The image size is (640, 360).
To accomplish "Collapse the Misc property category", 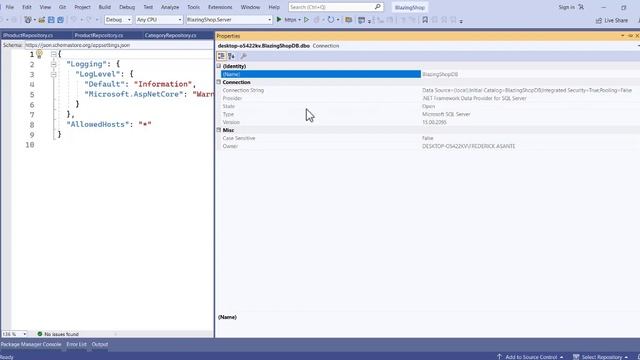I will 219,130.
